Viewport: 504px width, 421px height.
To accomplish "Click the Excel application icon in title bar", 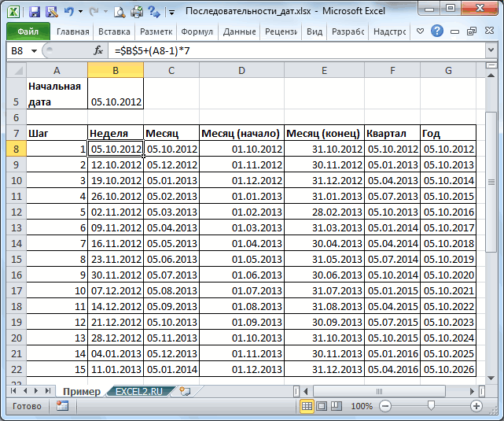I will pyautogui.click(x=13, y=13).
